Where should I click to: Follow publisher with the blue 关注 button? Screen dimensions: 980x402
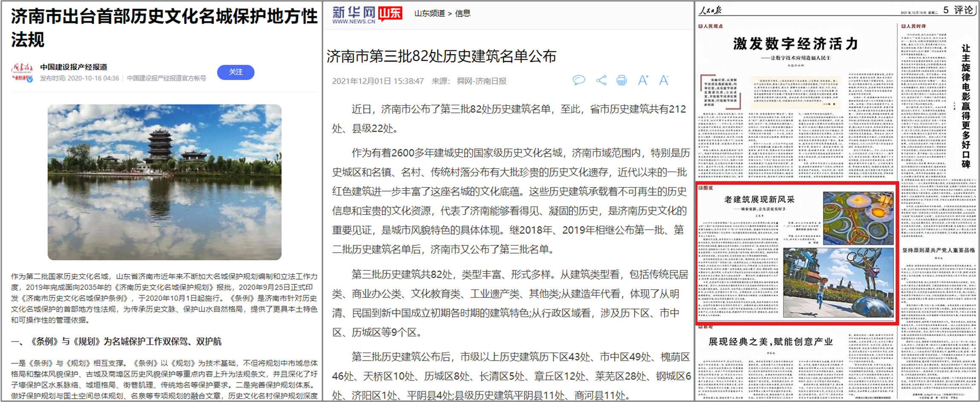(236, 72)
